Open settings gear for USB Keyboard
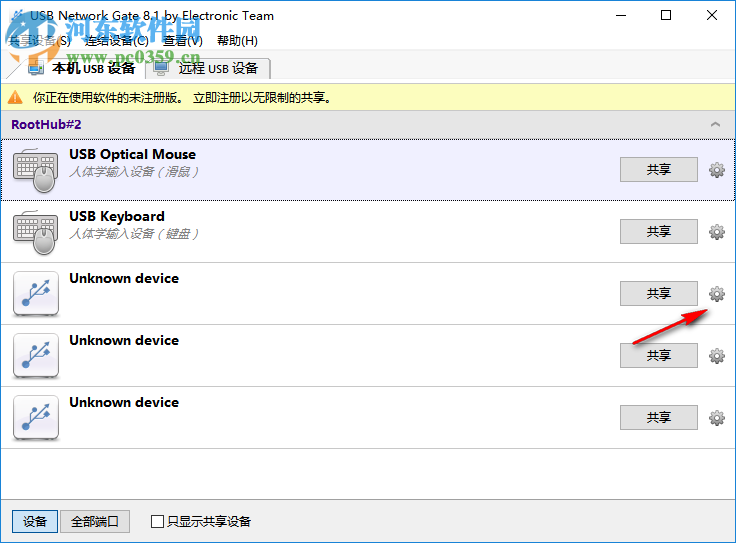The height and width of the screenshot is (543, 736). point(716,231)
